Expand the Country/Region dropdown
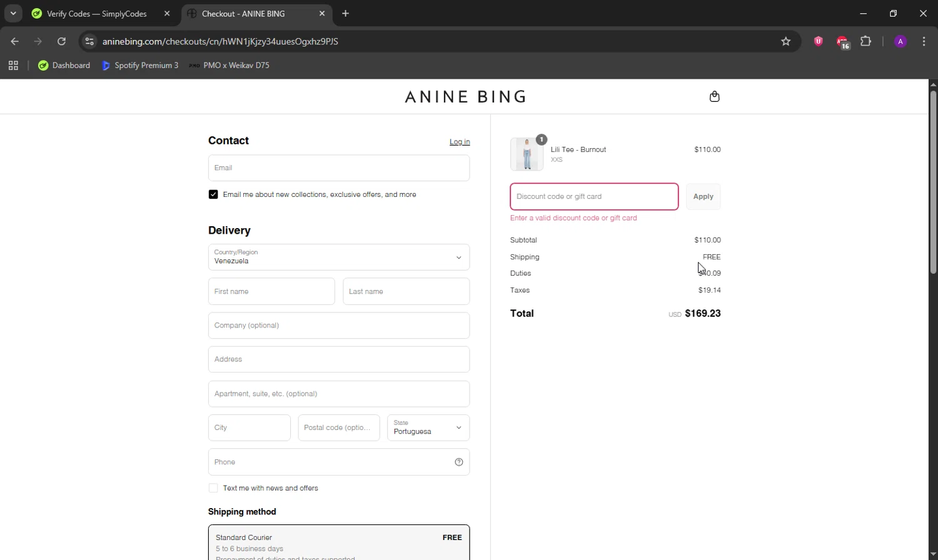Image resolution: width=938 pixels, height=560 pixels. (x=339, y=257)
